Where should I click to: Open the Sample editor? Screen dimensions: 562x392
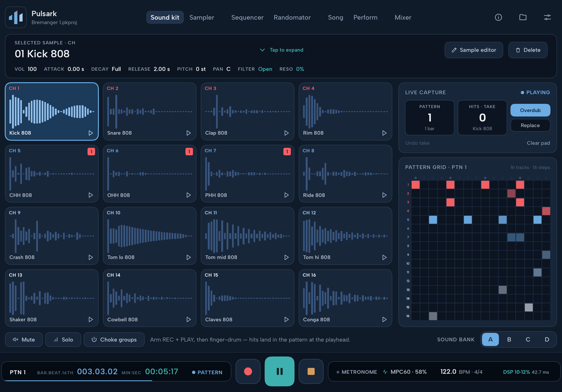pyautogui.click(x=474, y=50)
